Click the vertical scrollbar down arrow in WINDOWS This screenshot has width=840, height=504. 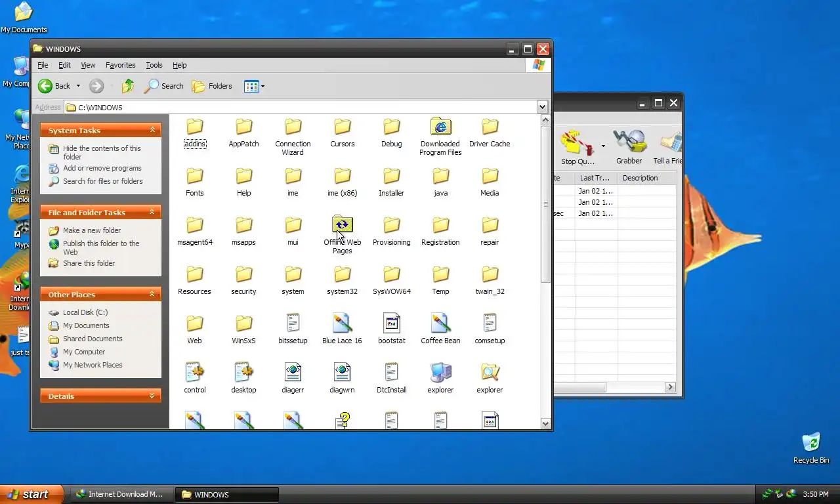pos(545,424)
